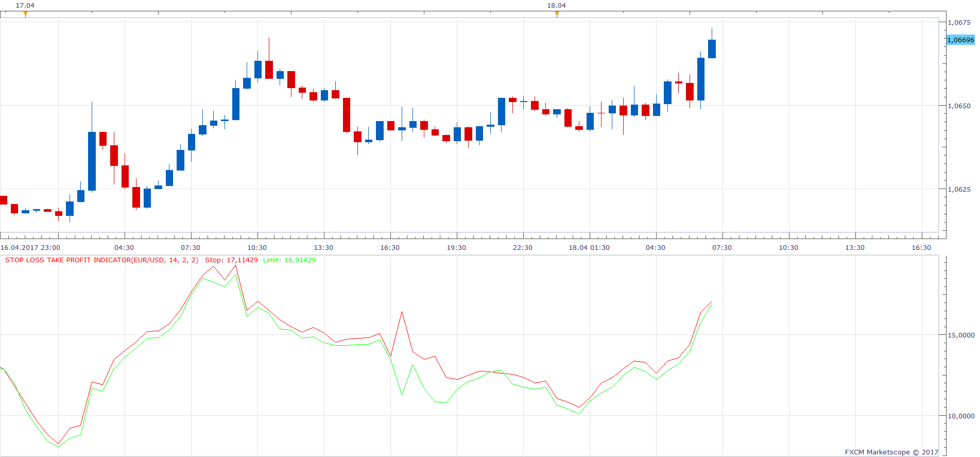Click the 04:30 time label after 23:00
Screen dimensions: 980x457
tap(124, 248)
